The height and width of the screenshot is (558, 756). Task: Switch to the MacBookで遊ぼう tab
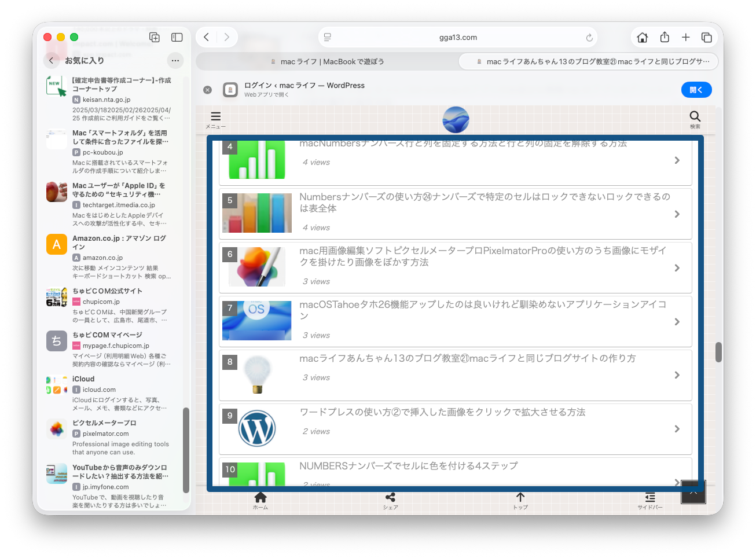[327, 61]
